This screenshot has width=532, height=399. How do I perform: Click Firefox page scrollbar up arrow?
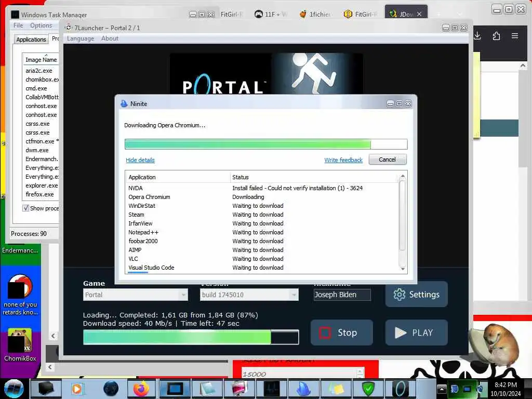pyautogui.click(x=523, y=66)
